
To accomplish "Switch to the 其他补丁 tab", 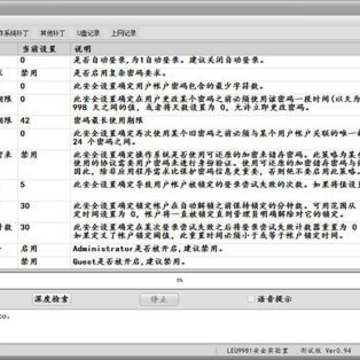I will tap(52, 33).
